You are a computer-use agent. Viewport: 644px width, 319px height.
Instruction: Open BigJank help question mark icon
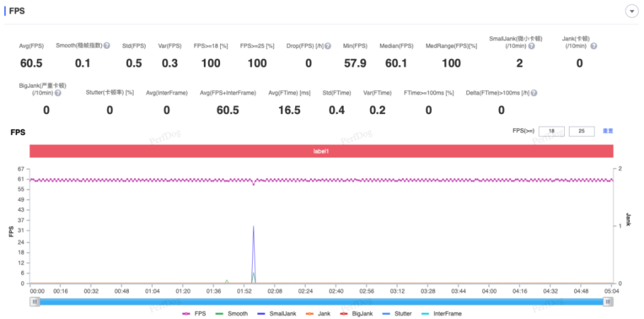pyautogui.click(x=58, y=93)
